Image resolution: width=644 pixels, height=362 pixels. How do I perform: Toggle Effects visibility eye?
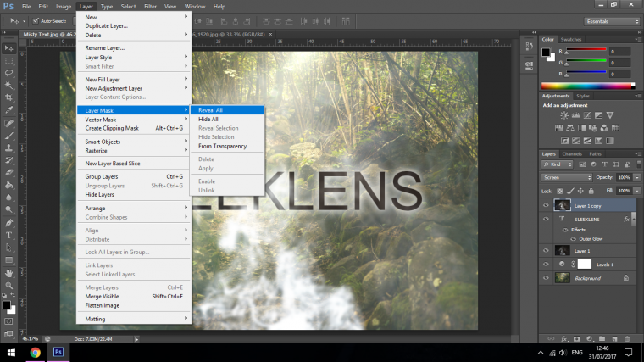point(565,230)
